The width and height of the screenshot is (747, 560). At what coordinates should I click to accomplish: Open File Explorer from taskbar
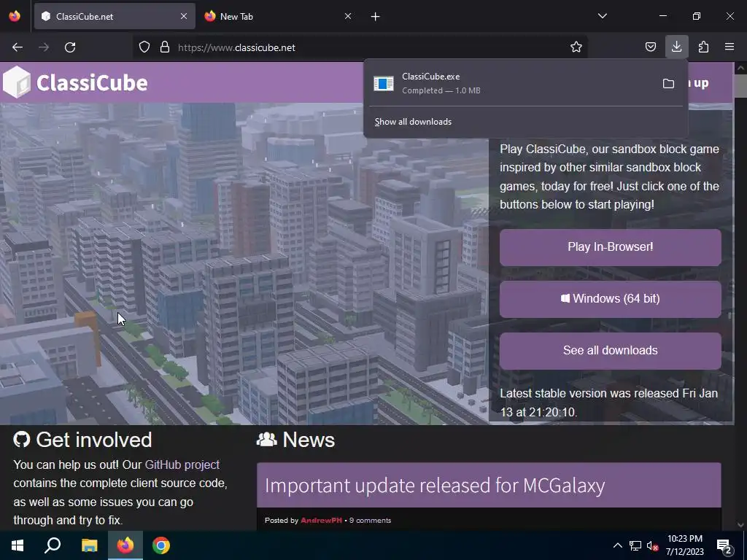pyautogui.click(x=89, y=545)
